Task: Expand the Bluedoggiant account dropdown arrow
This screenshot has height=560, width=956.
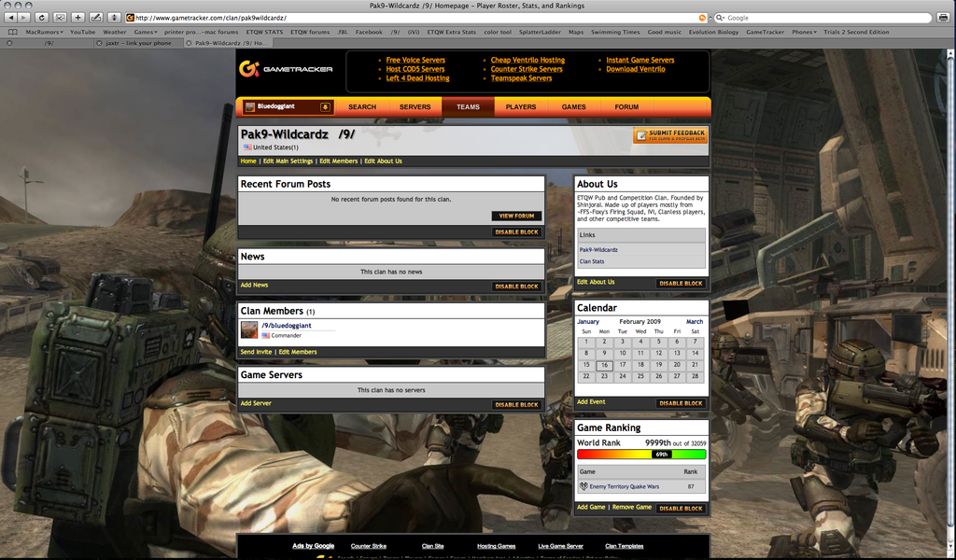Action: [325, 107]
